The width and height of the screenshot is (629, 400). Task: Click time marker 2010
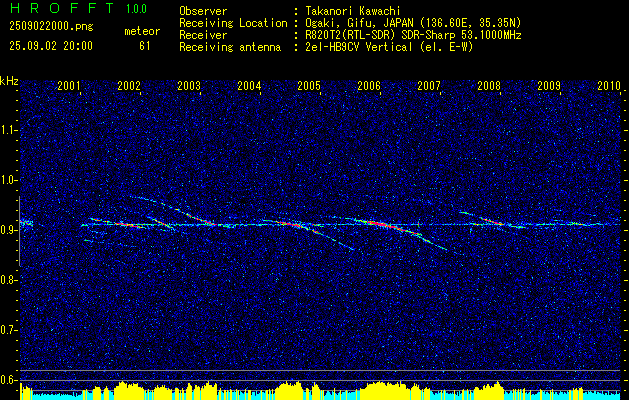click(609, 85)
